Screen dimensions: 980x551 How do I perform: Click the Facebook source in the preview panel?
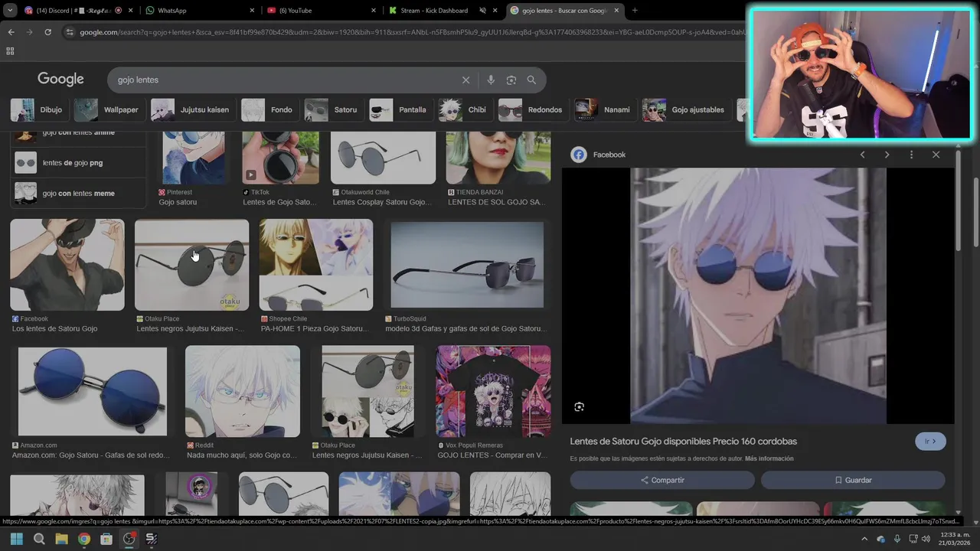pos(599,155)
